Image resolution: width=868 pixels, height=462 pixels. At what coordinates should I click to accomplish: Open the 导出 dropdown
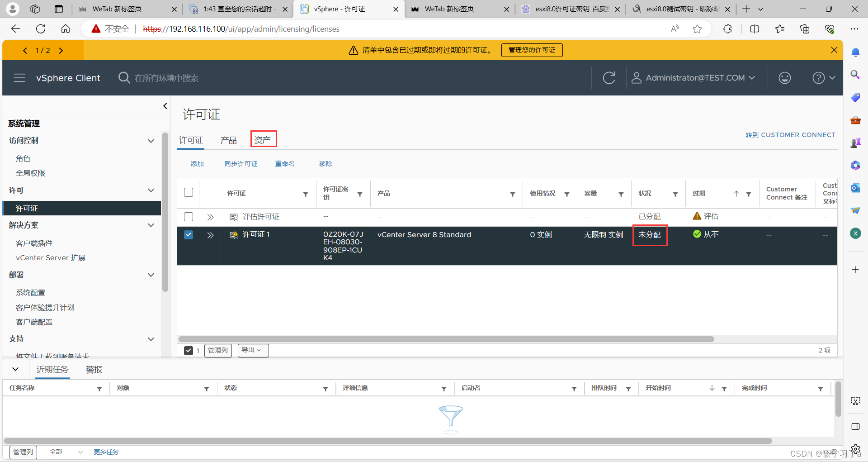[x=253, y=350]
